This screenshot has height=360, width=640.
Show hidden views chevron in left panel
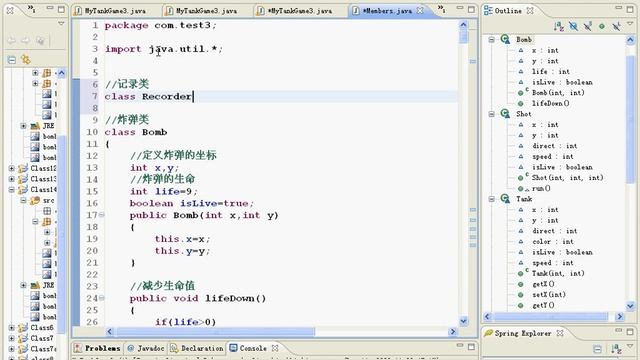point(31,8)
